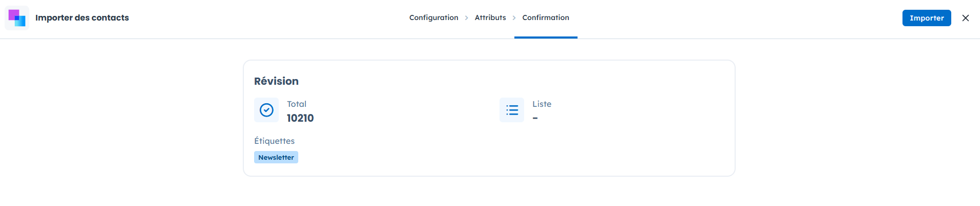
Task: Click the Newsletter tag chip
Action: (276, 157)
